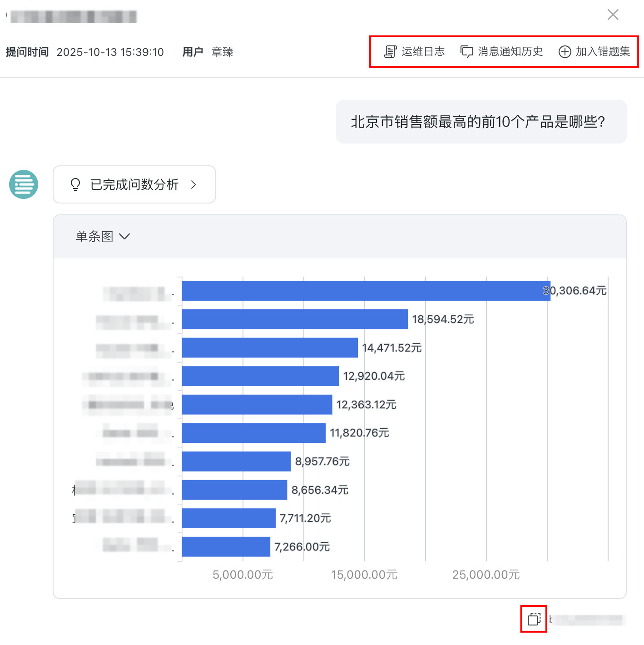Click the user name 章臻
The width and height of the screenshot is (644, 645).
click(222, 52)
